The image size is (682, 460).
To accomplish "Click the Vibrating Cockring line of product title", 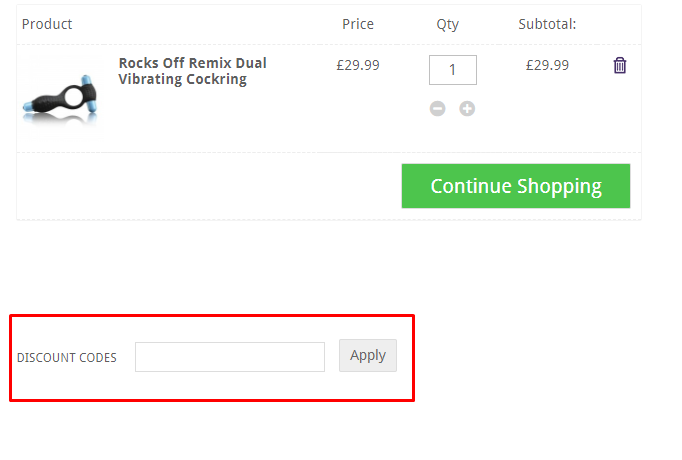I will click(182, 79).
